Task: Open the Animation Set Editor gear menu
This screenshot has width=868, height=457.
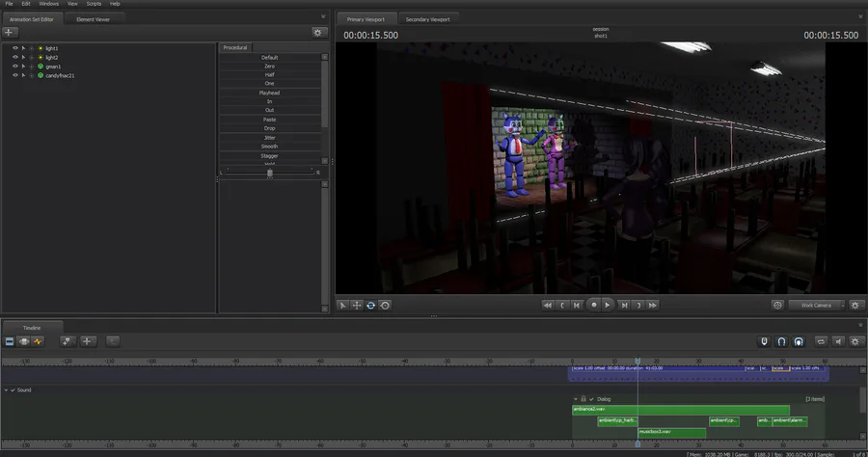Action: (x=317, y=32)
